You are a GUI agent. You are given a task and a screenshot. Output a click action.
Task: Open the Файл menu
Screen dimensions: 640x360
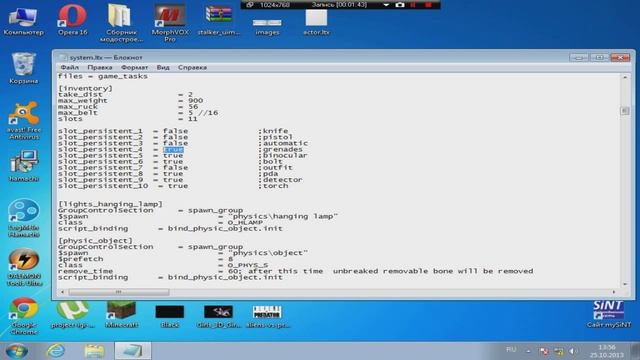pos(70,67)
